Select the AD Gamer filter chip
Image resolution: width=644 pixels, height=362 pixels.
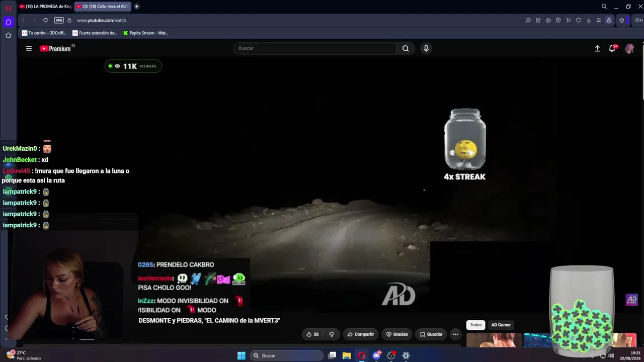point(501,325)
